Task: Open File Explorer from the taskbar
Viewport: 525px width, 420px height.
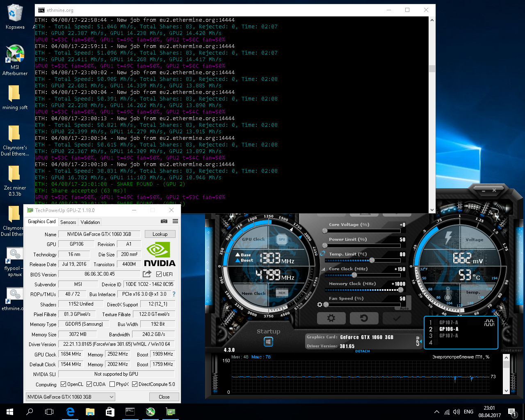Action: (x=90, y=412)
